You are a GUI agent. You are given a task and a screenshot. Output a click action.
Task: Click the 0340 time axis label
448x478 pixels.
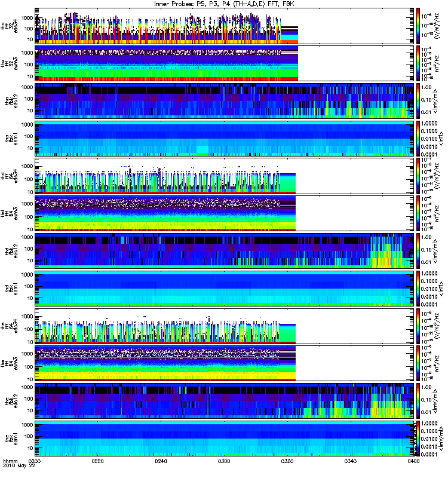click(x=350, y=461)
